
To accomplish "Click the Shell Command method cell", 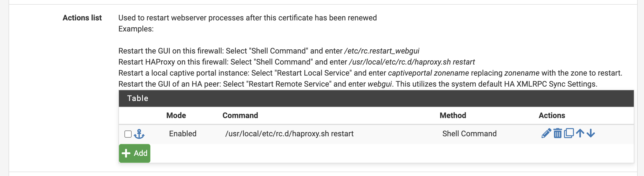I will [469, 134].
